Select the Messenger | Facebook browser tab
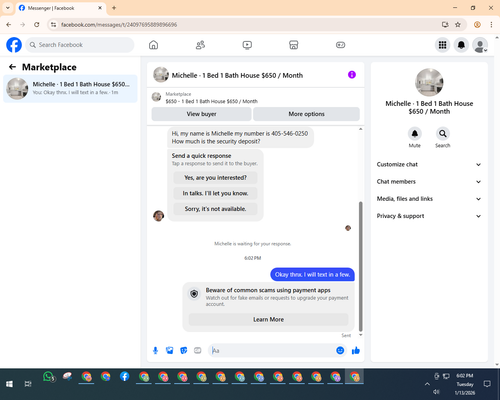The height and width of the screenshot is (400, 500). 61,8
